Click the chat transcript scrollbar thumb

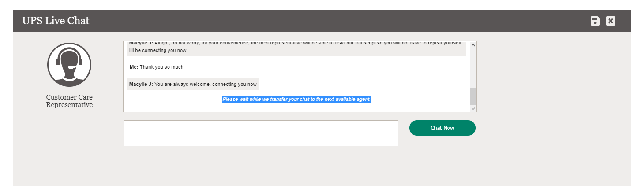[x=473, y=96]
